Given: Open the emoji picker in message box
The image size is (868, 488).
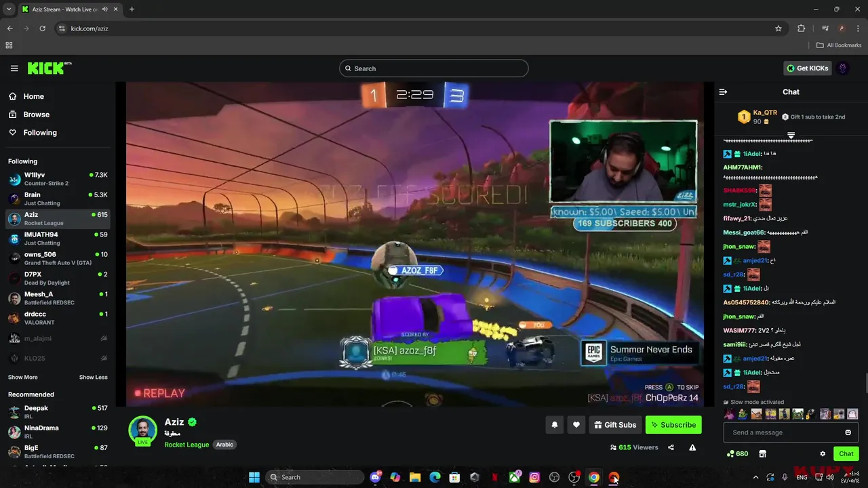Looking at the screenshot, I should tap(848, 432).
